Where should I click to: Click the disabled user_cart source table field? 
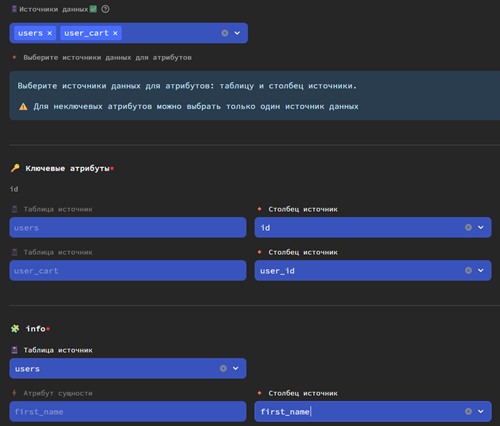click(128, 270)
